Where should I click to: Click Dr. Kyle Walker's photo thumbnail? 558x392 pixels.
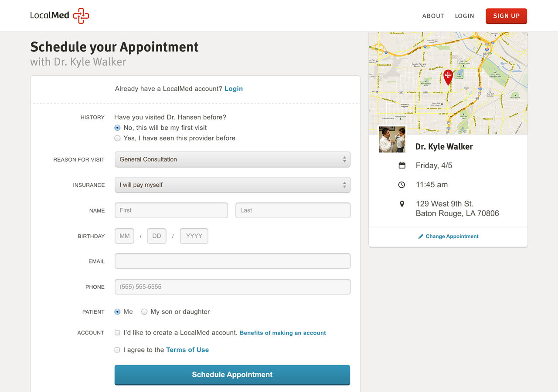(x=392, y=139)
